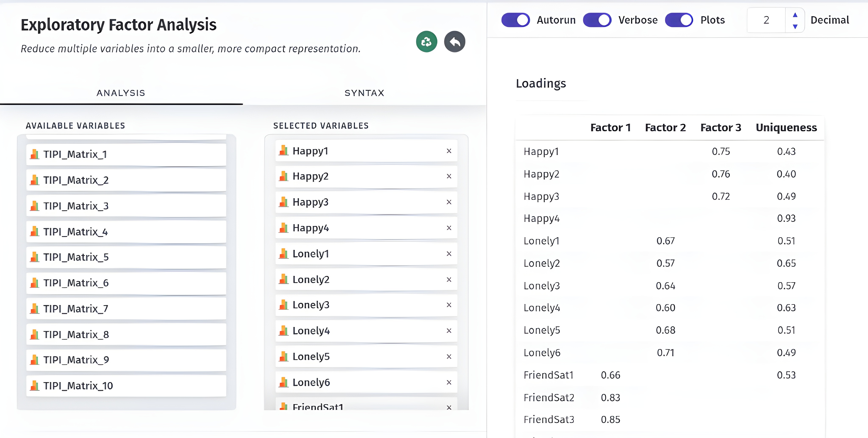Switch to the SYNTAX tab
This screenshot has height=438, width=868.
pyautogui.click(x=364, y=93)
